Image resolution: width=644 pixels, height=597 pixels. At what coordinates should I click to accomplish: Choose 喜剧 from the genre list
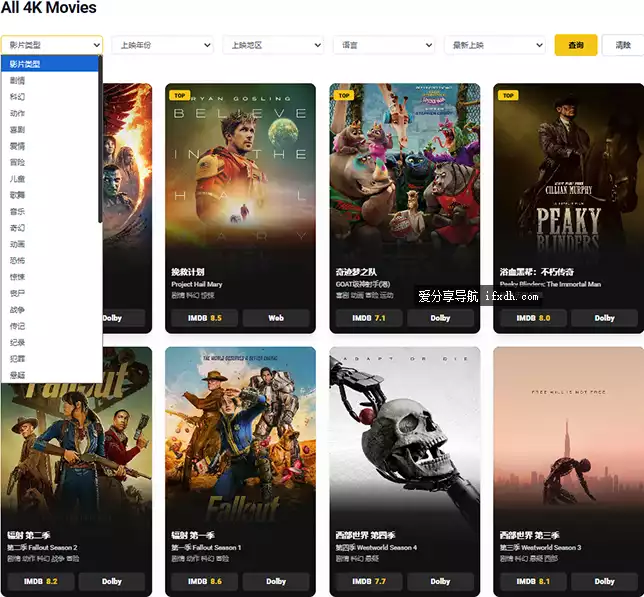pyautogui.click(x=50, y=130)
